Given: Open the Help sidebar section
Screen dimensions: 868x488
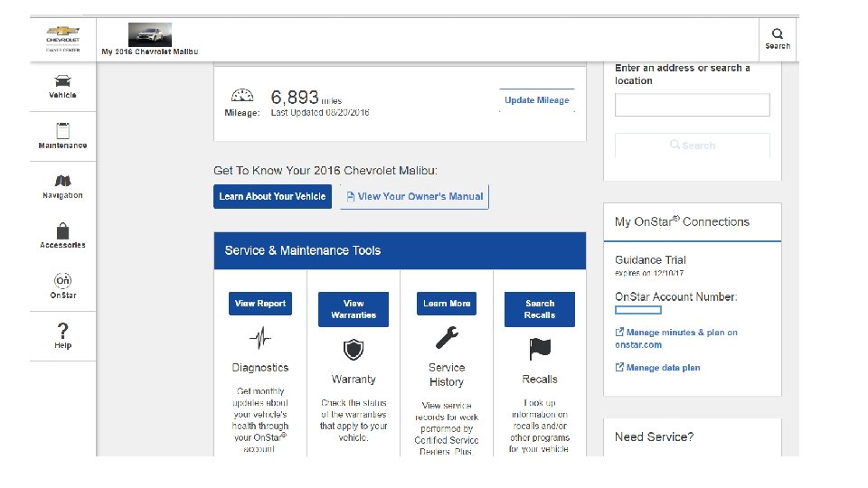Looking at the screenshot, I should (62, 336).
